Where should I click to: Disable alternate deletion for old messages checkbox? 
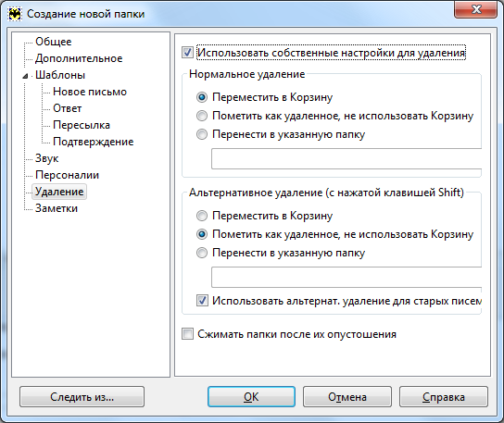tap(202, 301)
